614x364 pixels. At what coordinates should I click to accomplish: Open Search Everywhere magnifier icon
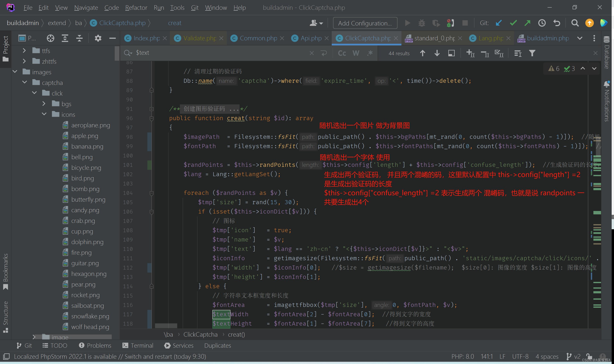(575, 23)
